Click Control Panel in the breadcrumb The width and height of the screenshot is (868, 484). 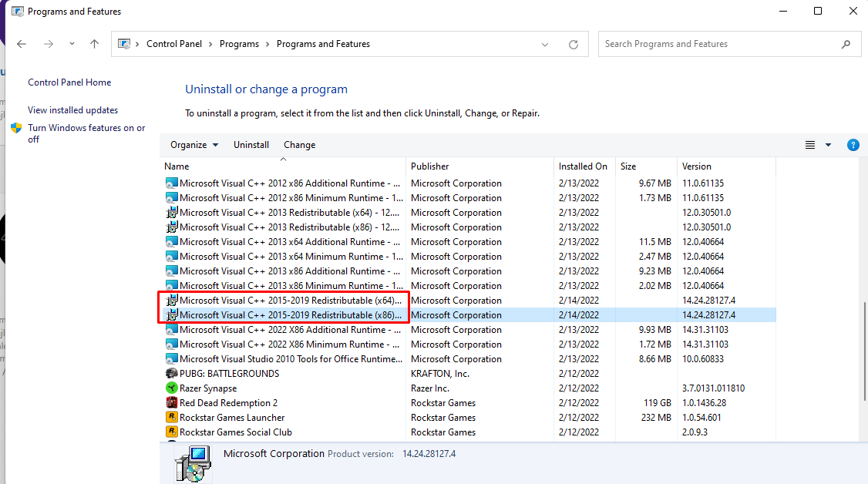coord(174,44)
